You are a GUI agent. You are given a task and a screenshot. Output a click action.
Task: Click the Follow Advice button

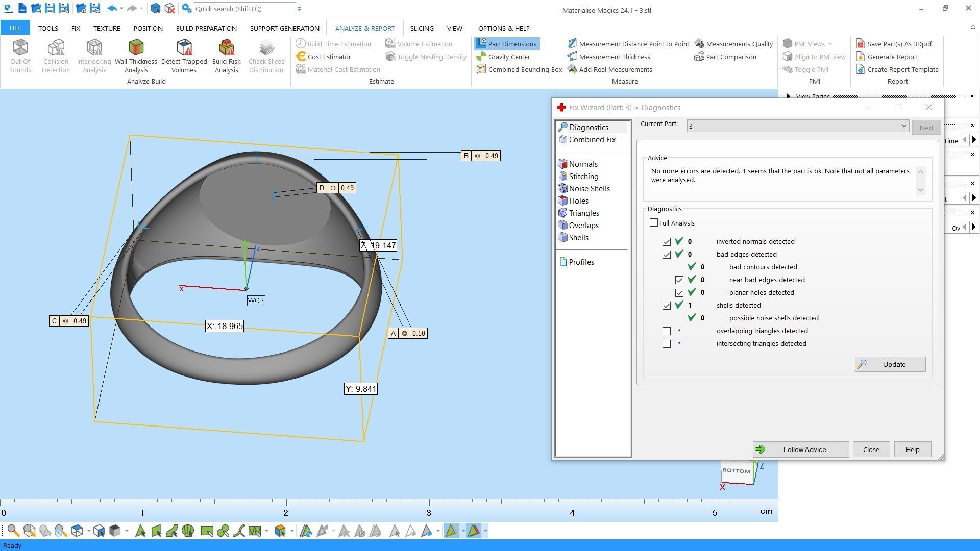pyautogui.click(x=800, y=449)
